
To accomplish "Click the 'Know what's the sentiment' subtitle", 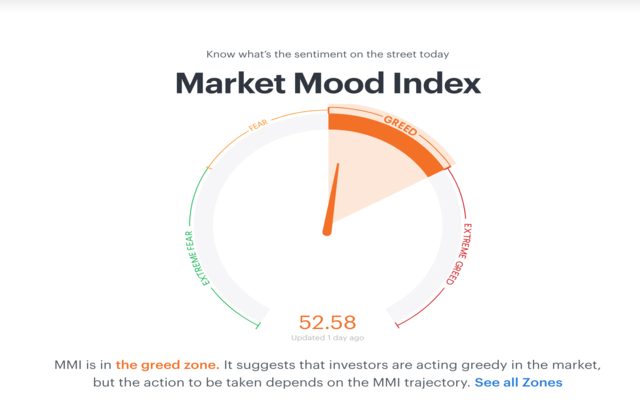I will coord(327,54).
